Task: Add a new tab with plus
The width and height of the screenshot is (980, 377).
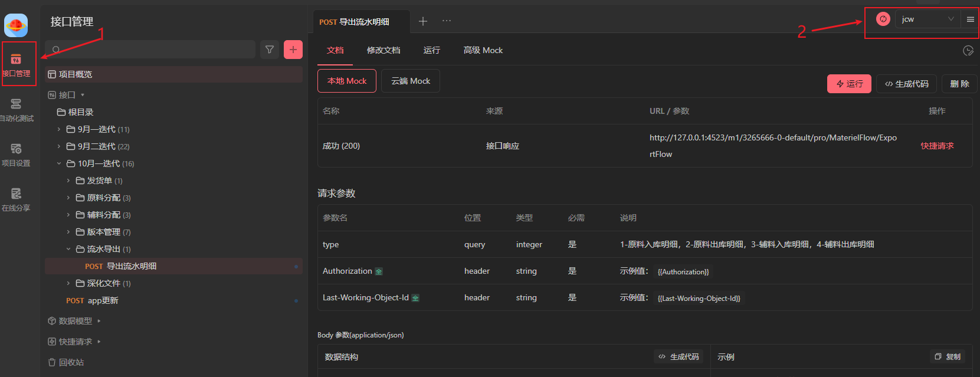Action: (423, 21)
